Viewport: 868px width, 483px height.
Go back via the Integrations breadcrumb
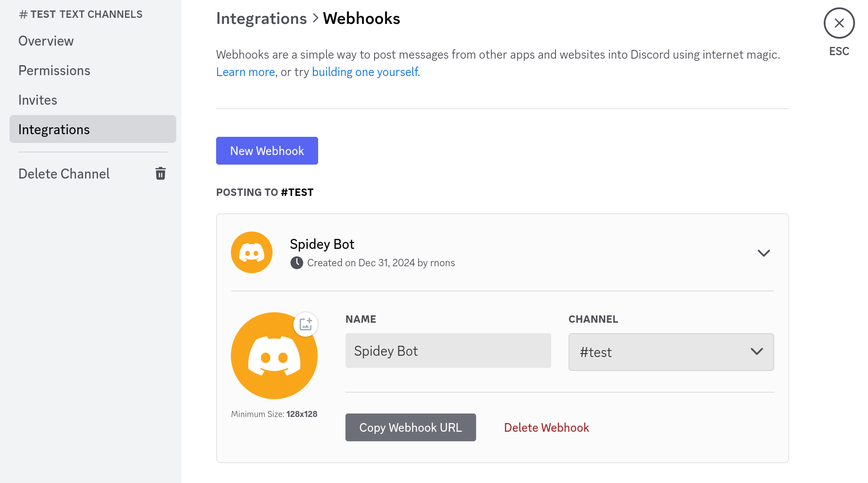pos(261,18)
